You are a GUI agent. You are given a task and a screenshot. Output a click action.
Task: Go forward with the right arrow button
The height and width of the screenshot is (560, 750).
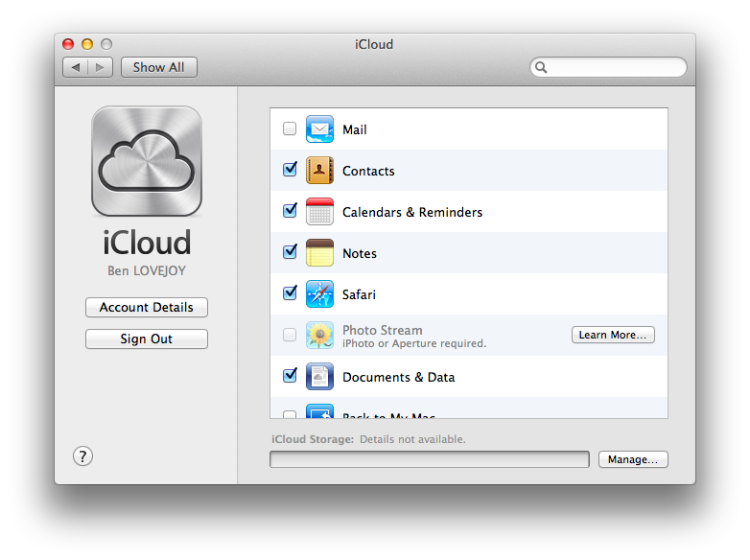tap(100, 67)
